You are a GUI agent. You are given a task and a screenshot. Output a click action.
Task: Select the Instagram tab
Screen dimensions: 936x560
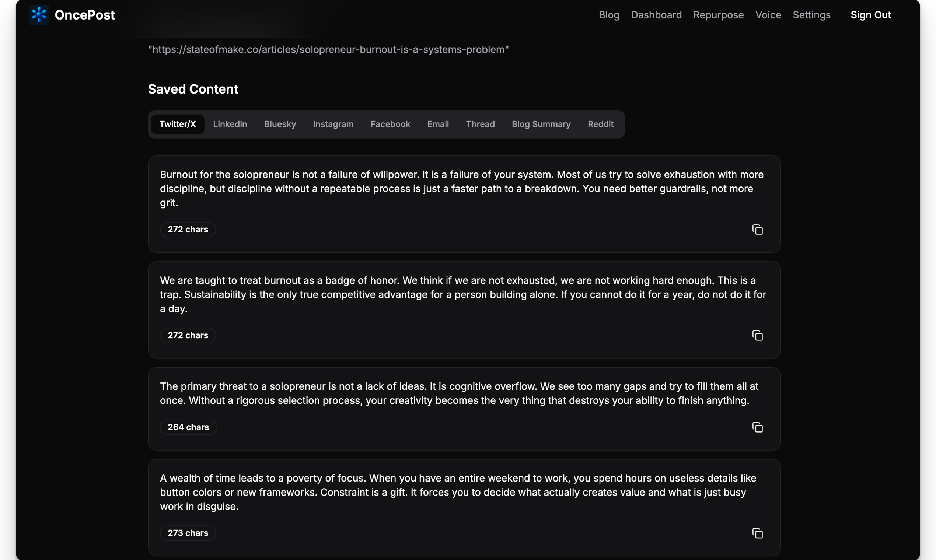(x=333, y=124)
